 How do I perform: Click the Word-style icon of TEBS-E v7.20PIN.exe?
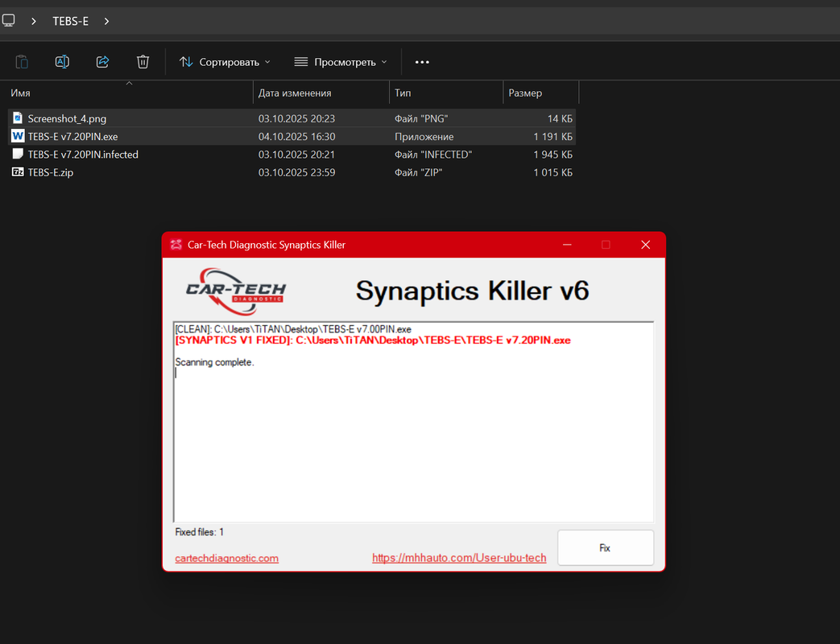[x=18, y=136]
